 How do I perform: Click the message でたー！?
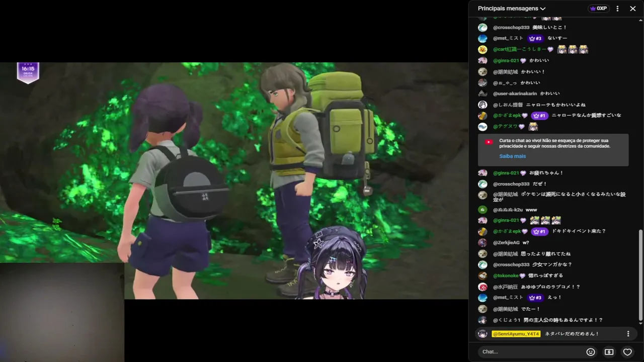click(531, 309)
